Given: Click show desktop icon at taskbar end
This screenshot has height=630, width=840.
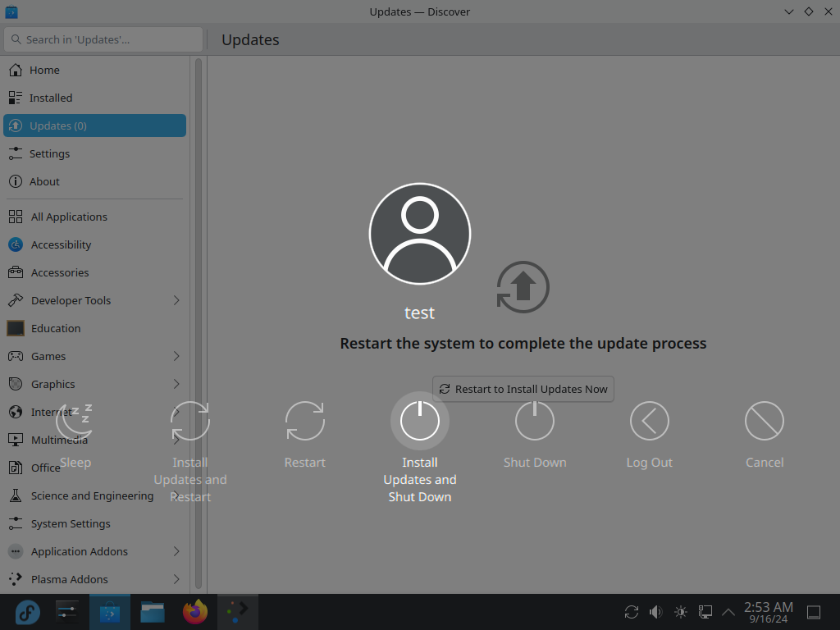Looking at the screenshot, I should coord(814,612).
